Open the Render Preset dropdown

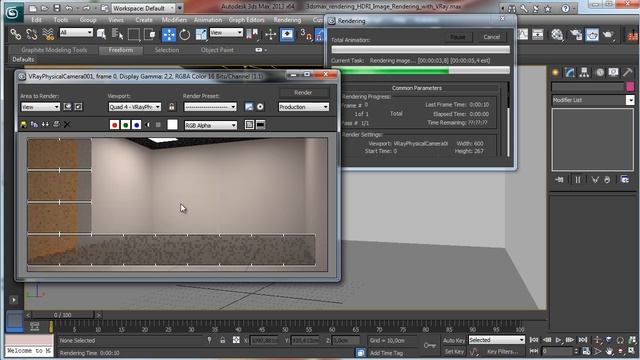pos(210,107)
